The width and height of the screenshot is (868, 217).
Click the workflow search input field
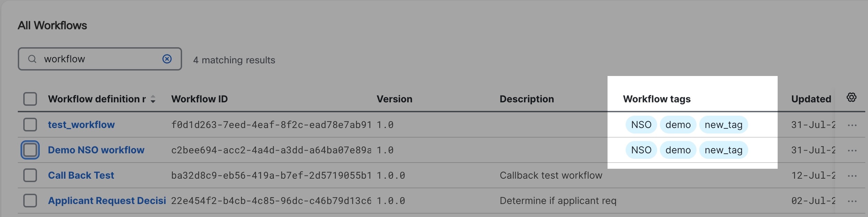pos(100,59)
